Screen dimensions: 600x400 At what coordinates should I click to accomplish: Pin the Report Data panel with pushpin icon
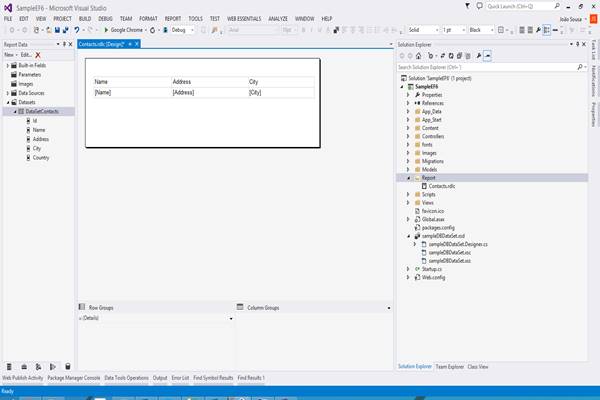coord(64,44)
